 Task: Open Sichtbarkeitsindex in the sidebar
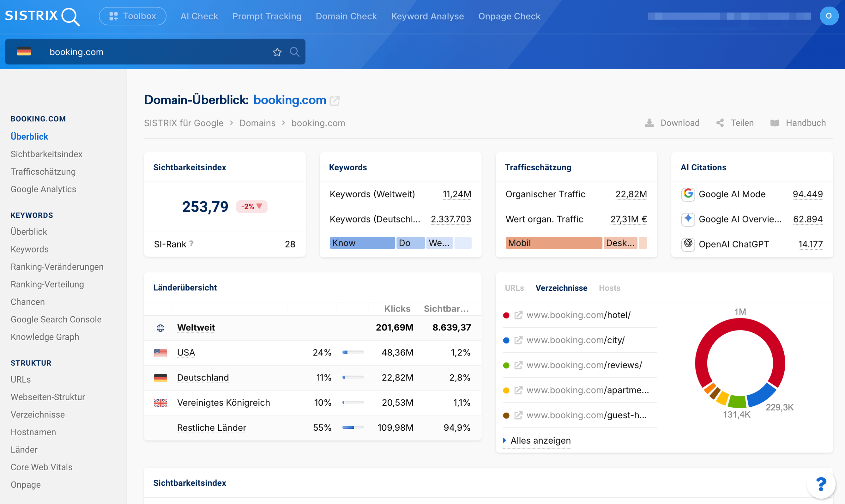47,154
